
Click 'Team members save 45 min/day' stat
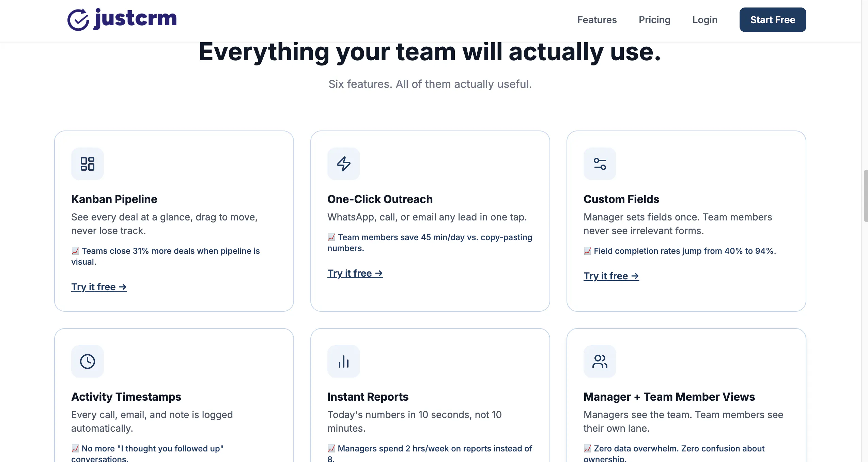pos(430,243)
